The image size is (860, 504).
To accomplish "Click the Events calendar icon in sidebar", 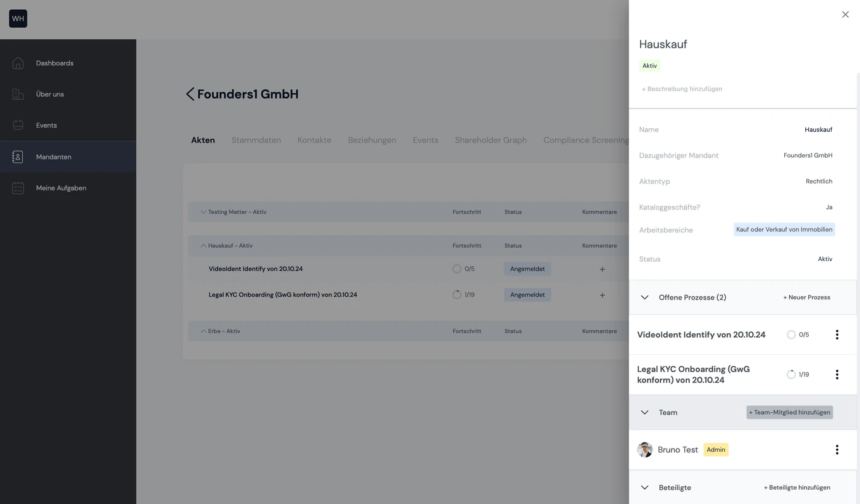I will click(x=18, y=125).
